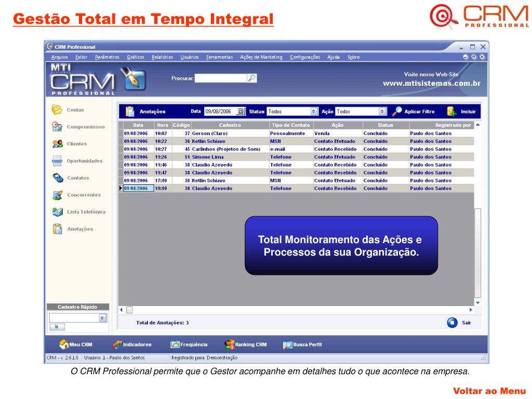532x399 pixels.
Task: Open the Exibir menu
Action: pyautogui.click(x=81, y=57)
